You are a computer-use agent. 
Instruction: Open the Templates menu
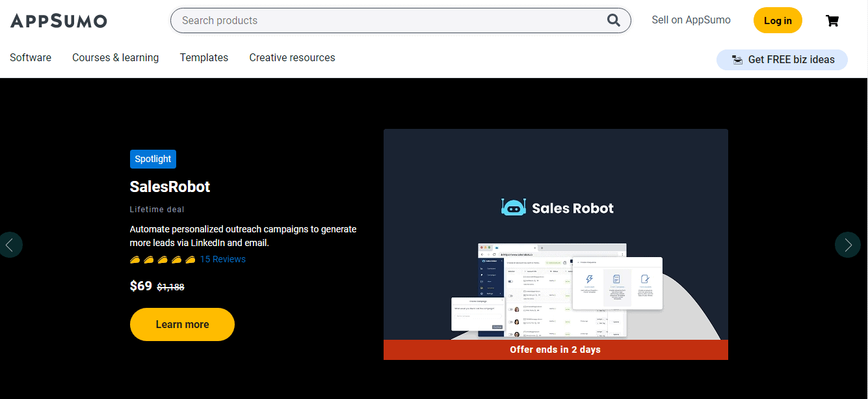pyautogui.click(x=204, y=57)
